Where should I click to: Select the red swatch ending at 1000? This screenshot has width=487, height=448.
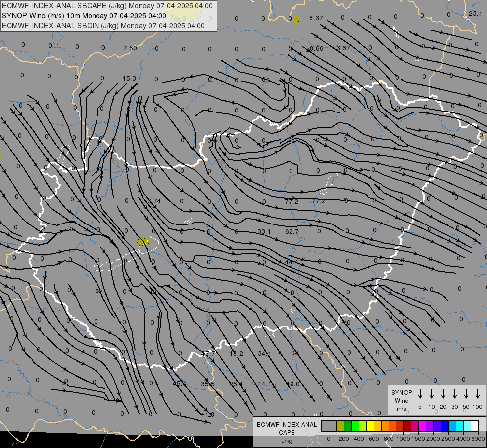[x=400, y=426]
